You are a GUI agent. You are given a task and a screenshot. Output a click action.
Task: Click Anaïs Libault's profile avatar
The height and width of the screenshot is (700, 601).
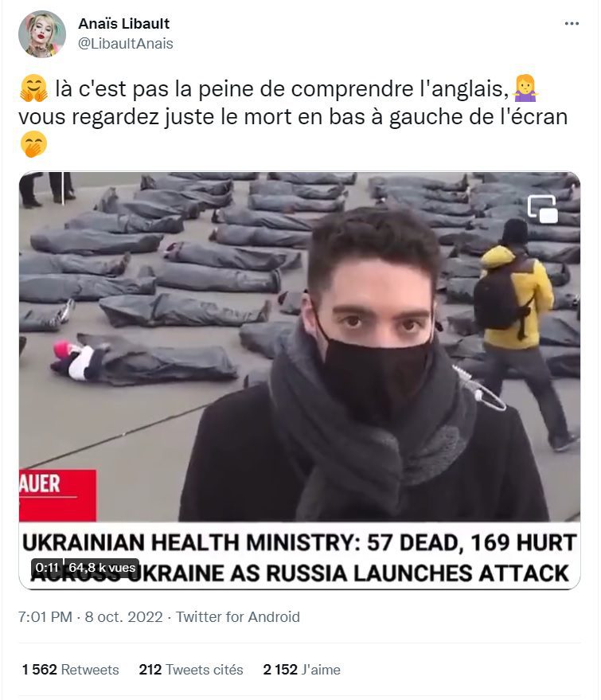42,34
